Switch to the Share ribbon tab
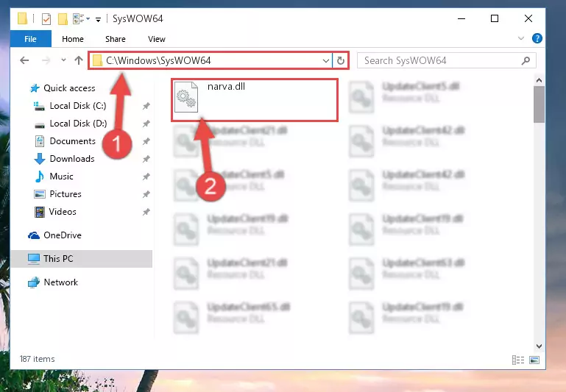The image size is (566, 392). 116,39
